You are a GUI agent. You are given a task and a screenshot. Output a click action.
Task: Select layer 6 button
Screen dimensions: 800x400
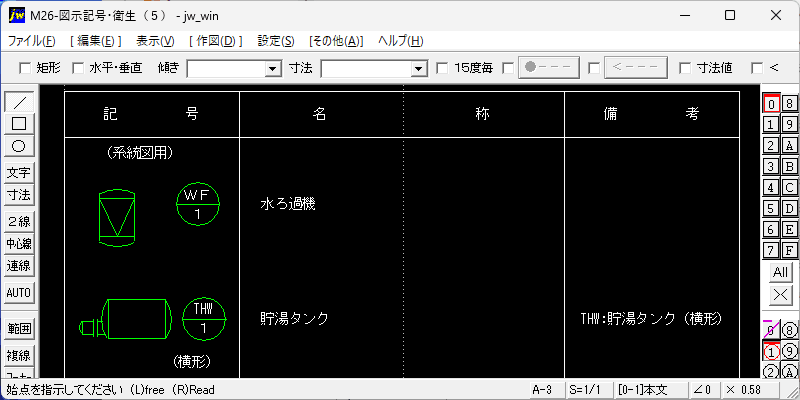click(771, 229)
